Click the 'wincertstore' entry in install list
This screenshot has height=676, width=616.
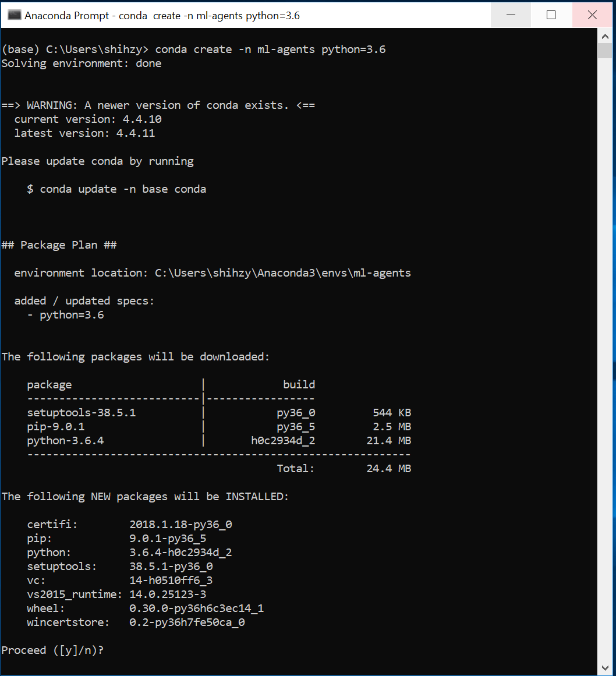click(68, 622)
